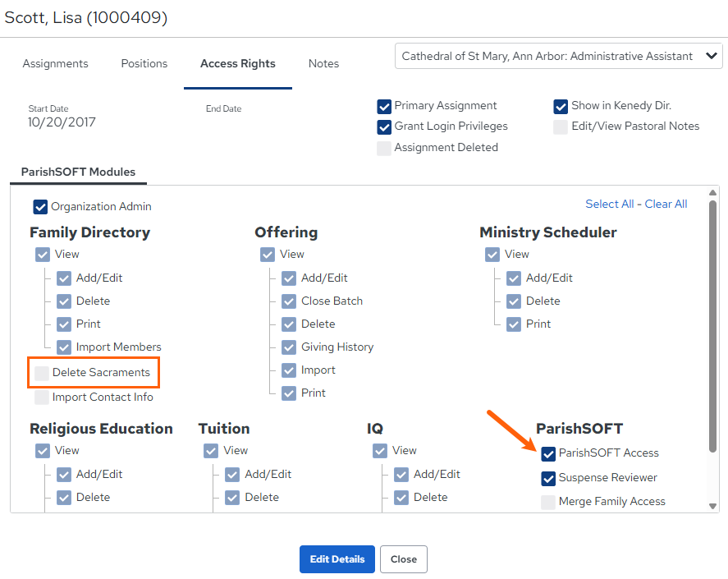Select the Access Rights tab
Image resolution: width=728 pixels, height=579 pixels.
coord(238,64)
